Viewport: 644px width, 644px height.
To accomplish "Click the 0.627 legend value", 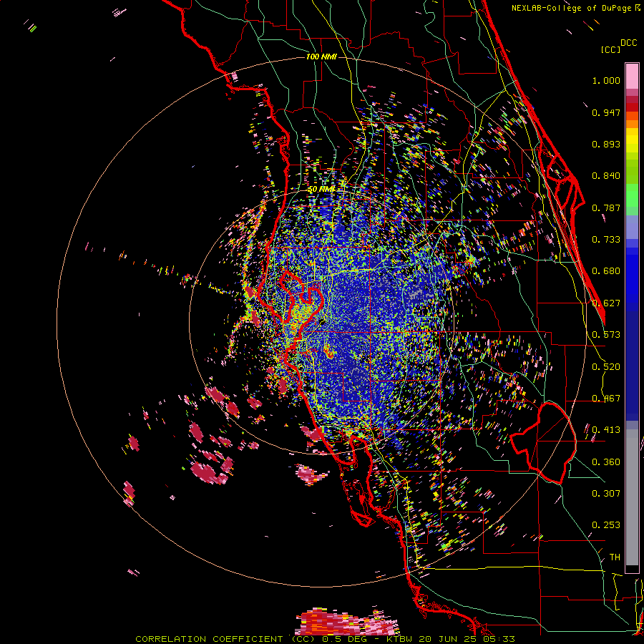I will [606, 303].
